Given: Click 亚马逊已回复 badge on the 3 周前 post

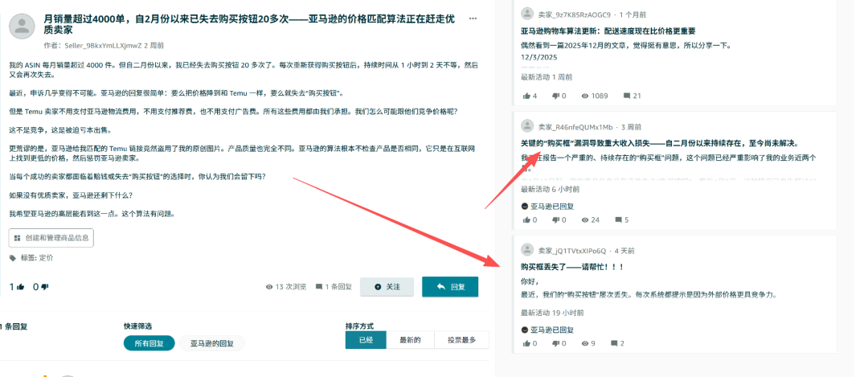Looking at the screenshot, I should point(547,206).
